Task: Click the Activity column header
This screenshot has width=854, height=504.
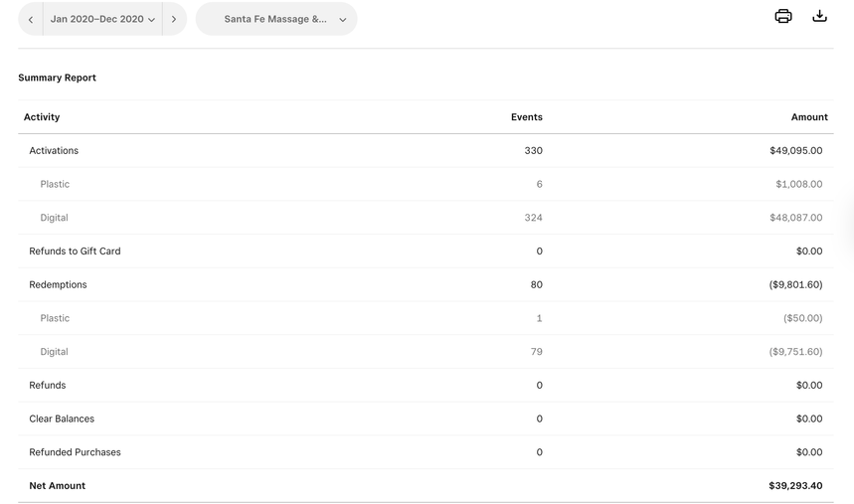Action: click(x=42, y=117)
